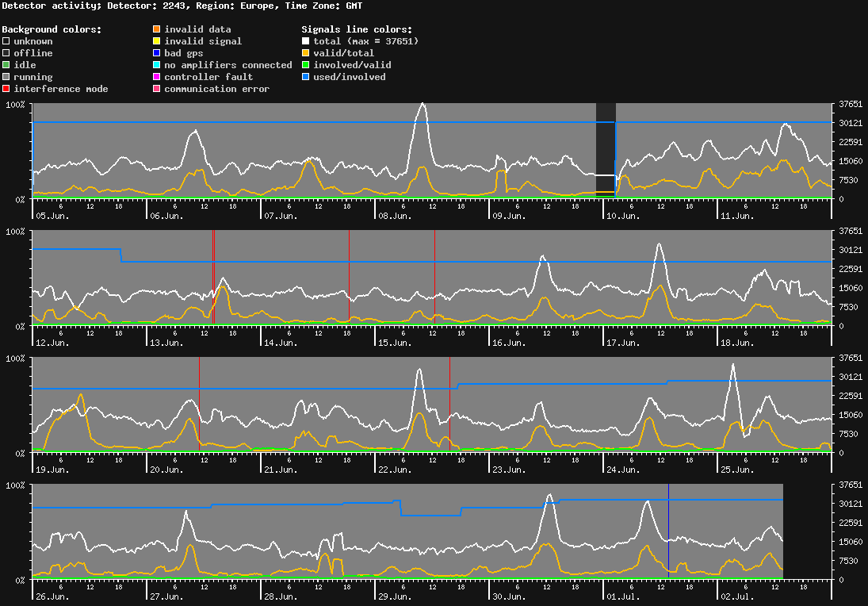Click the yellow 'invalid signal' swatch
The width and height of the screenshot is (868, 606).
pos(157,41)
